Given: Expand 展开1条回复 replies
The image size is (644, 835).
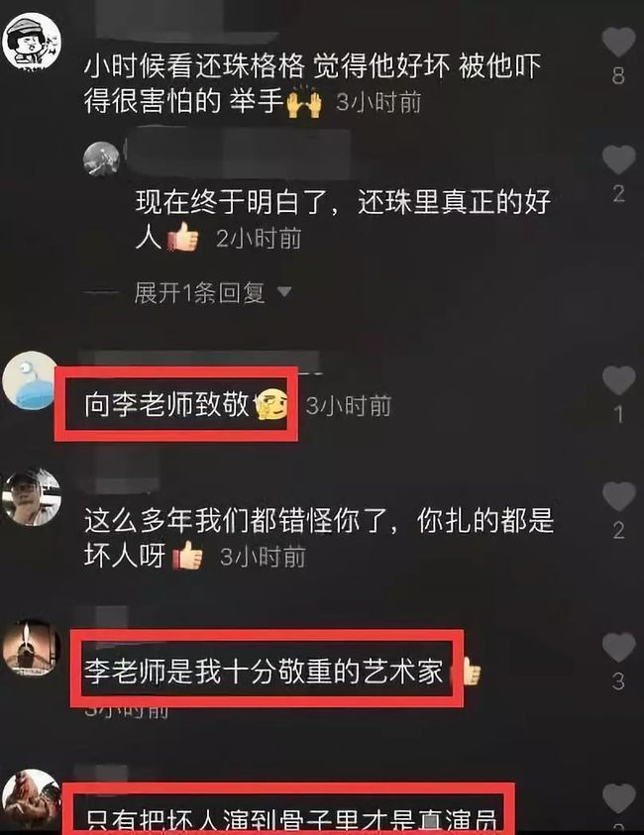Looking at the screenshot, I should 200,292.
